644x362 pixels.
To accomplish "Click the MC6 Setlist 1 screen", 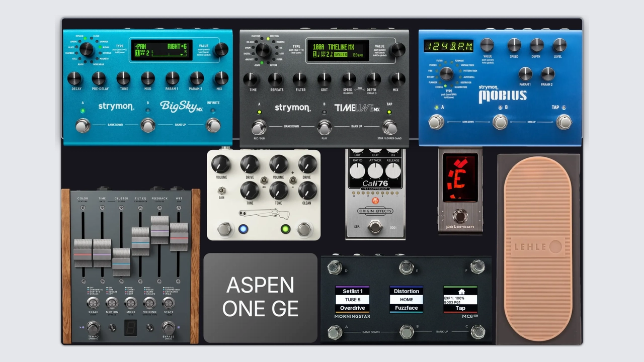I will click(352, 300).
